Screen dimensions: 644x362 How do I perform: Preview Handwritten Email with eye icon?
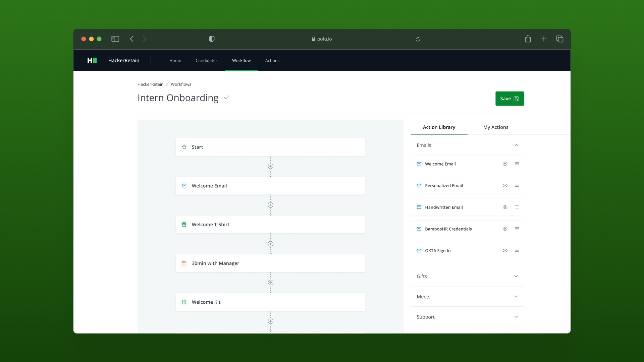(505, 207)
